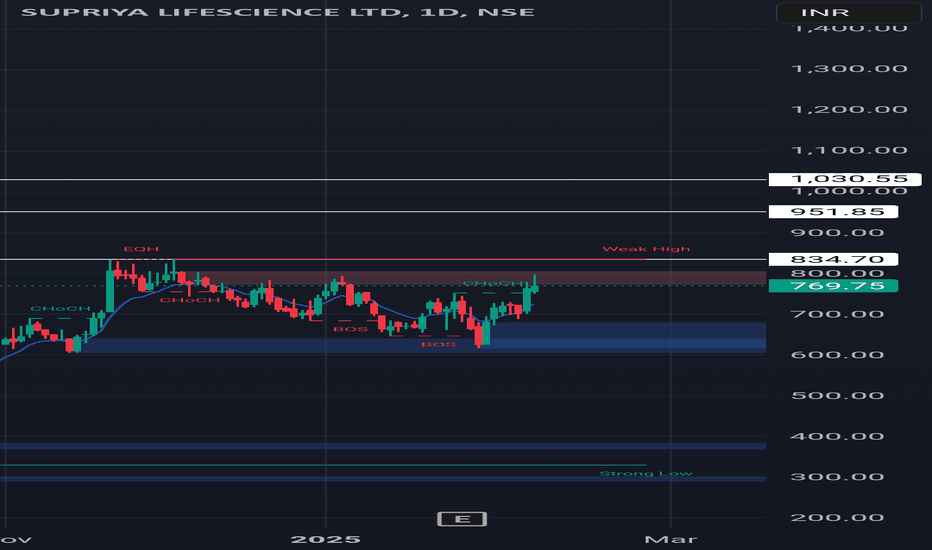Click the 1,200.00 price axis value
This screenshot has height=550, width=932.
click(849, 109)
